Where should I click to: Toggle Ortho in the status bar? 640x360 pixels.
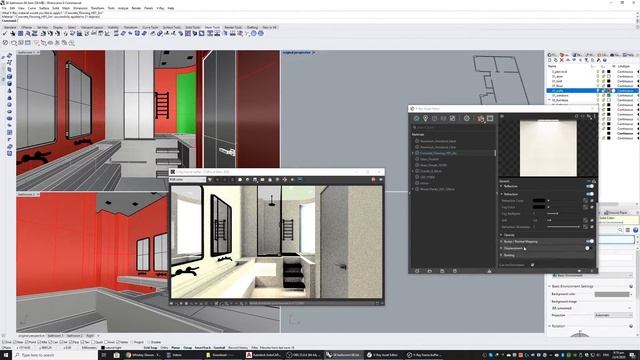tap(164, 348)
